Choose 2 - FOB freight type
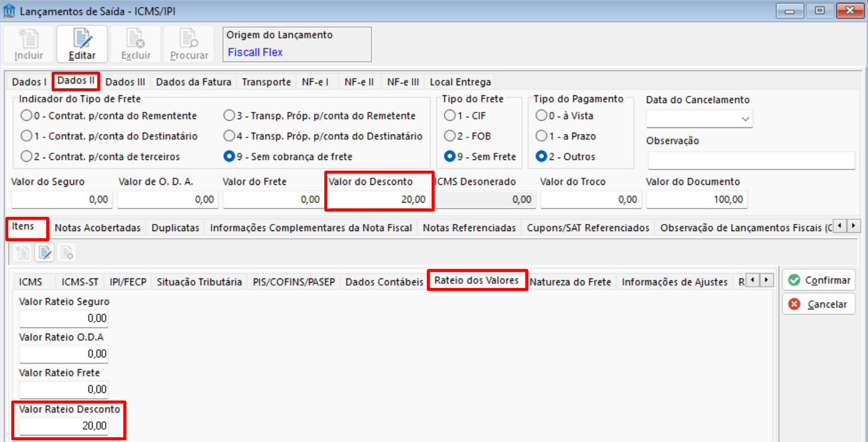This screenshot has width=868, height=442. coord(467,136)
